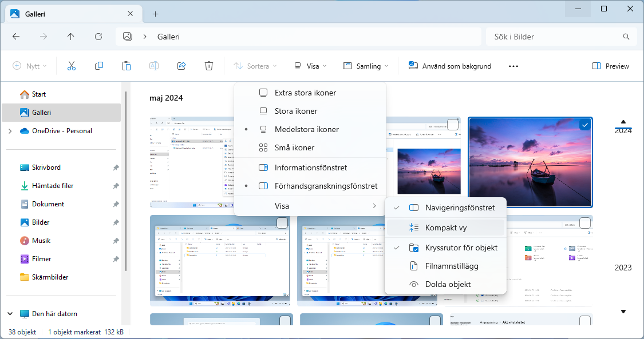This screenshot has height=339, width=644.
Task: Refresh the Galleri view
Action: [x=98, y=37]
